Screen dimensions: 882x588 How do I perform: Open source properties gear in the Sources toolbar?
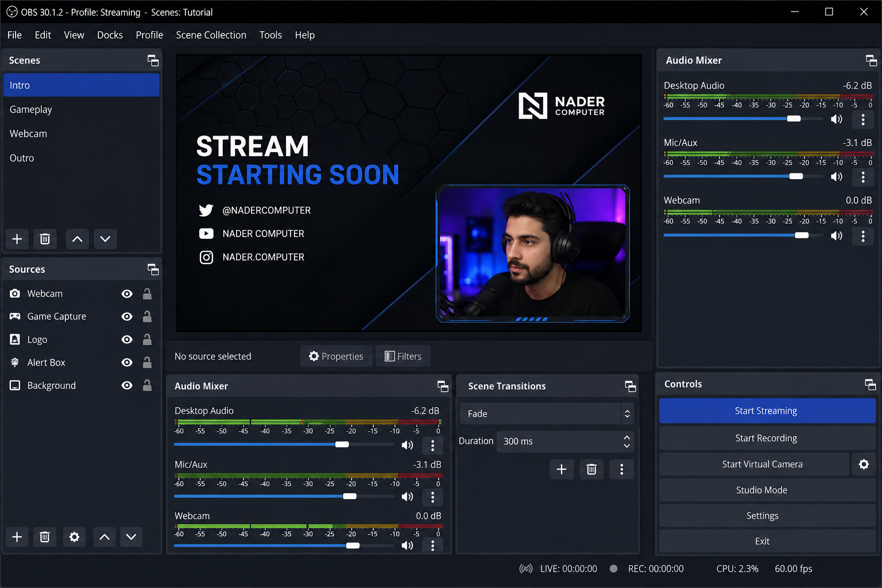click(x=74, y=537)
